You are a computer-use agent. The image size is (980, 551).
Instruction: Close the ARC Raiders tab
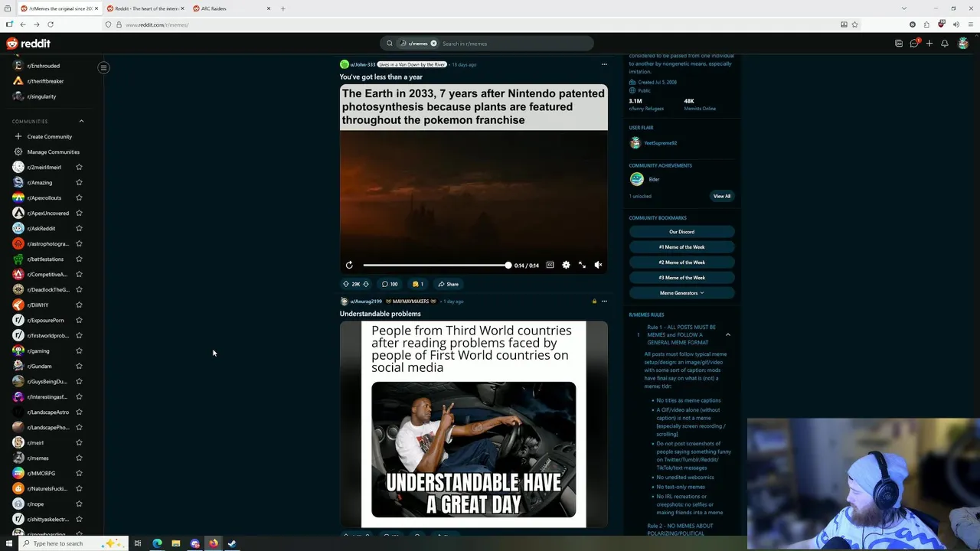(x=268, y=8)
